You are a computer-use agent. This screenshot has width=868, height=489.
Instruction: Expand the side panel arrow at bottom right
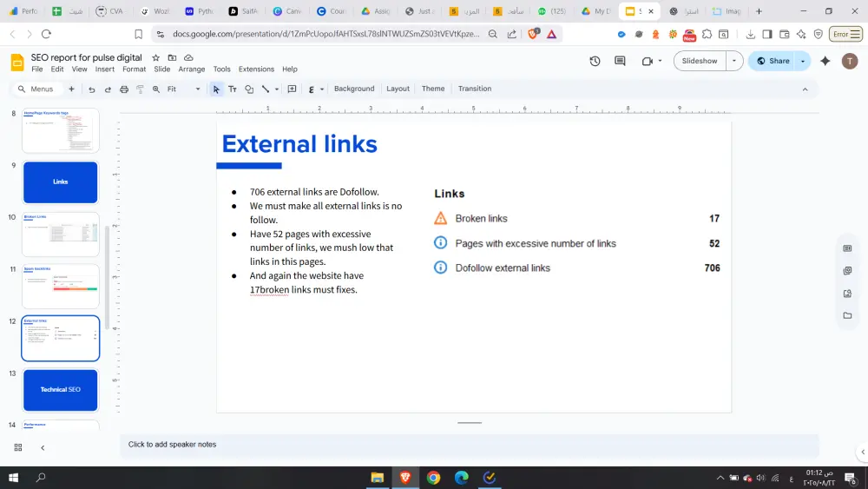coord(863,452)
